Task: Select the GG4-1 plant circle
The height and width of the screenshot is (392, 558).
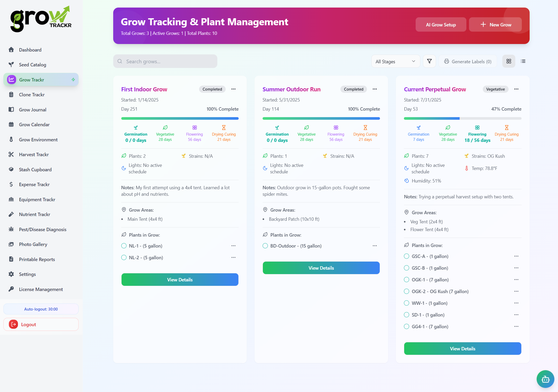Action: coord(407,326)
